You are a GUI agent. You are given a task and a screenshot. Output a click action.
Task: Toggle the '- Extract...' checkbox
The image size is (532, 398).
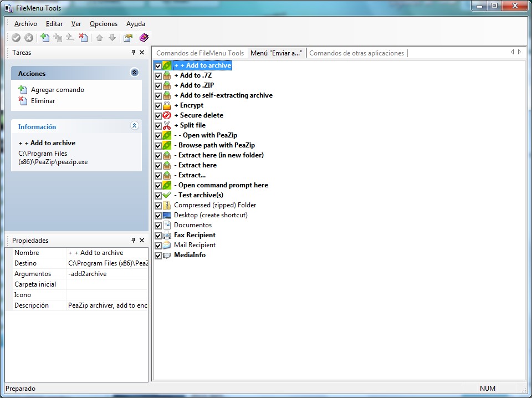tap(158, 176)
